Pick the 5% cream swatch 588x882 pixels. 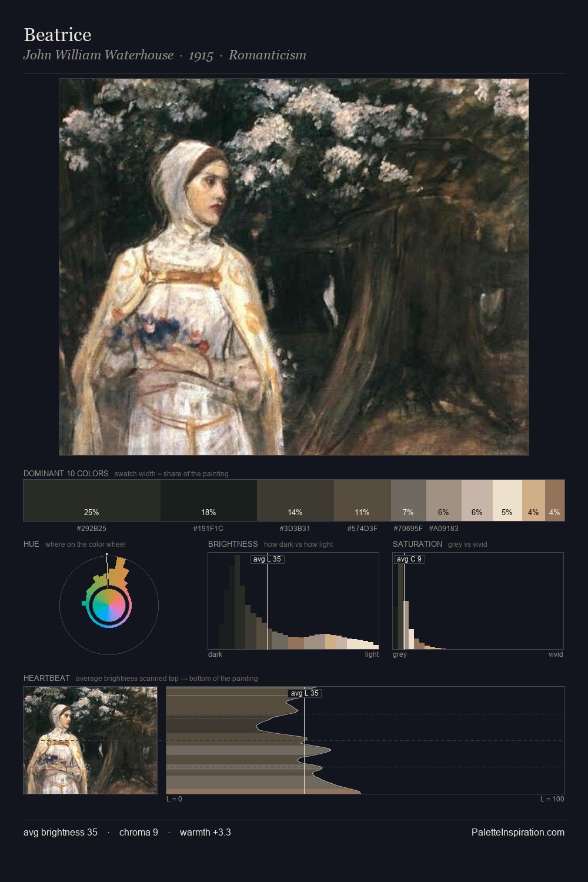(507, 500)
